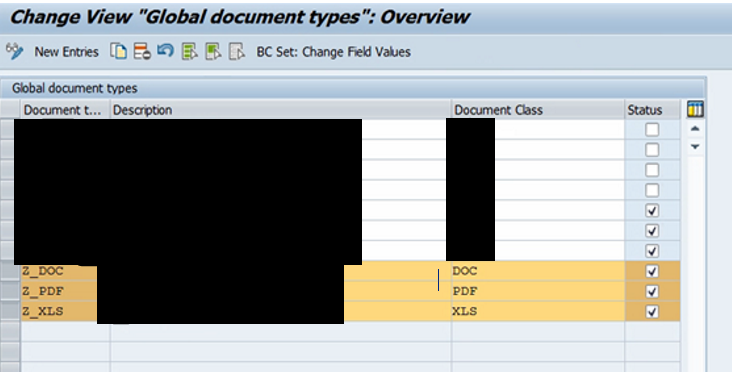Click the display/change toggle pencil icon

14,51
